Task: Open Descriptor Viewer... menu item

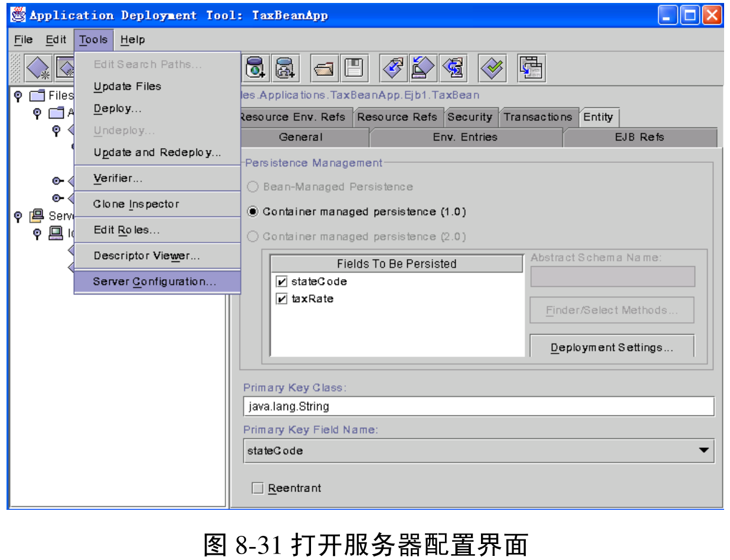Action: (157, 256)
